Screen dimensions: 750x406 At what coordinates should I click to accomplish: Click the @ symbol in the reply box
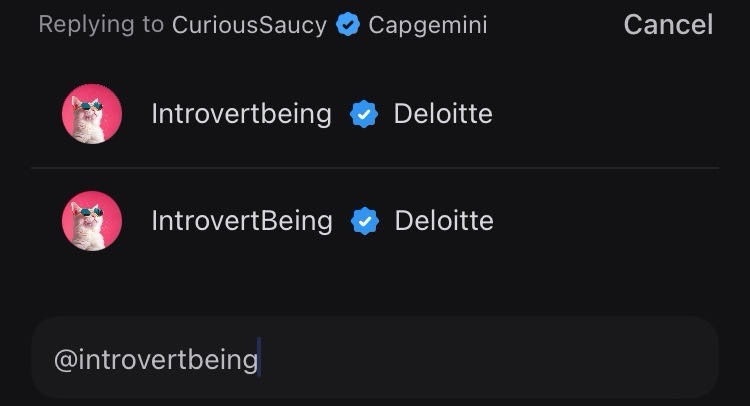tap(62, 359)
